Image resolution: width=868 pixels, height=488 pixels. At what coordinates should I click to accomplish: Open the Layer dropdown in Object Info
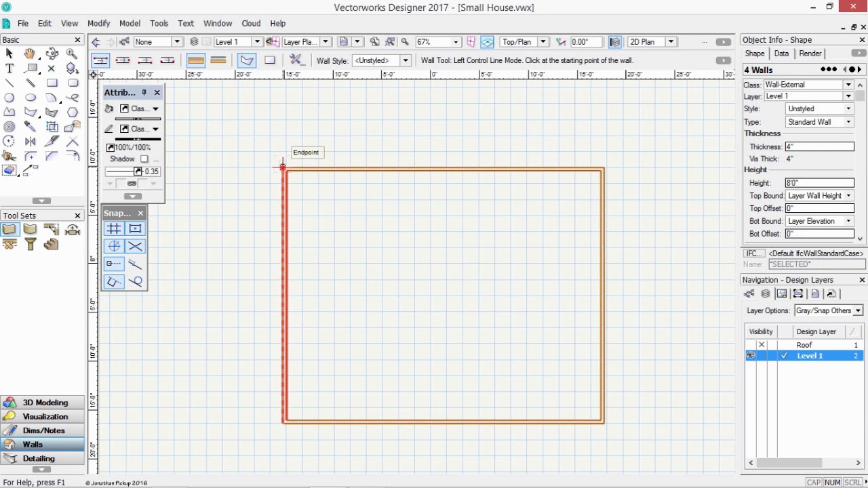pos(808,96)
